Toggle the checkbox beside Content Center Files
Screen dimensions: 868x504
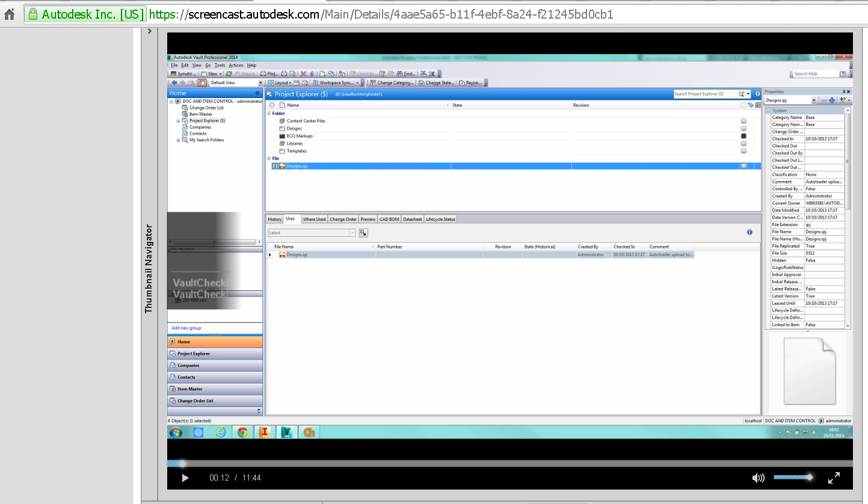point(743,120)
